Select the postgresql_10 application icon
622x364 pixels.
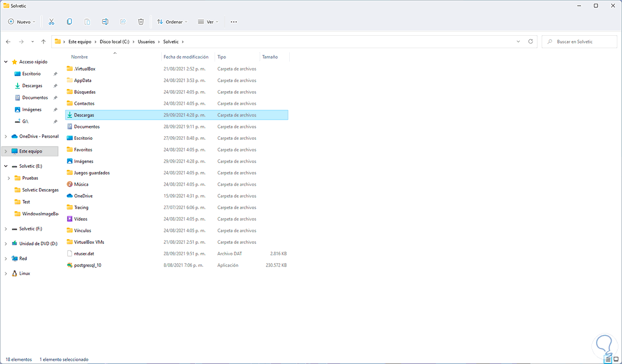point(70,265)
